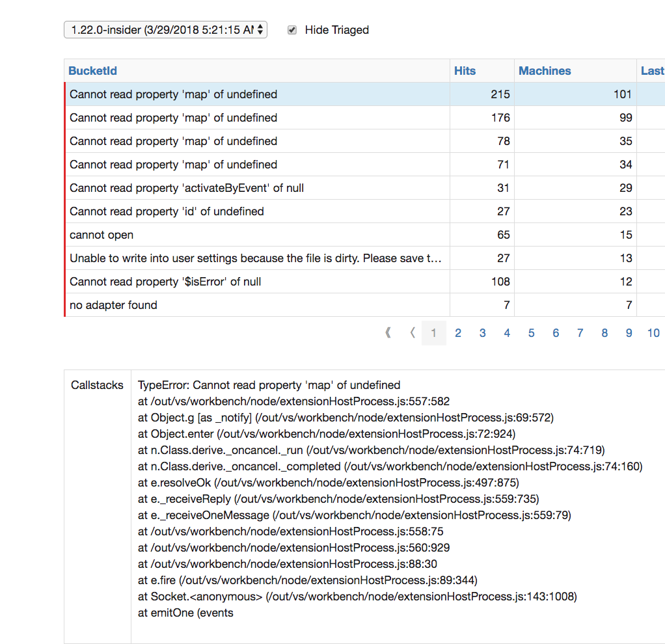This screenshot has height=644, width=665.
Task: Sort the table by the Machines column
Action: pos(545,70)
